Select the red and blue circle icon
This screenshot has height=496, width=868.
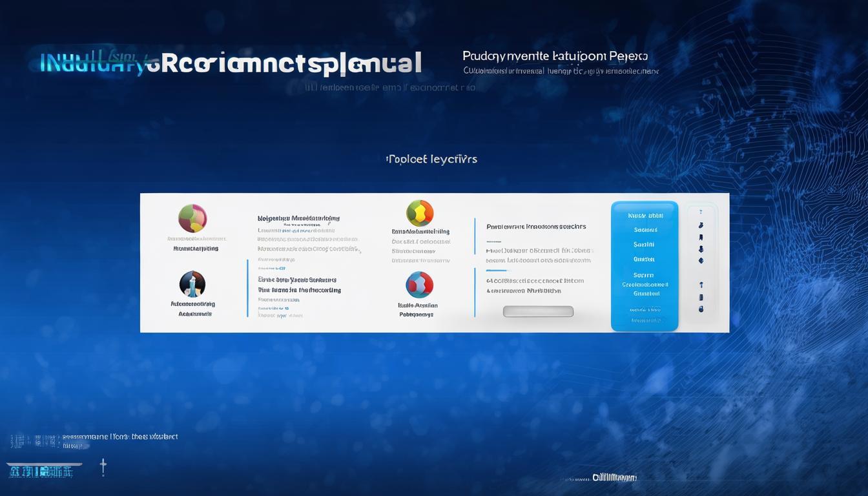(419, 285)
